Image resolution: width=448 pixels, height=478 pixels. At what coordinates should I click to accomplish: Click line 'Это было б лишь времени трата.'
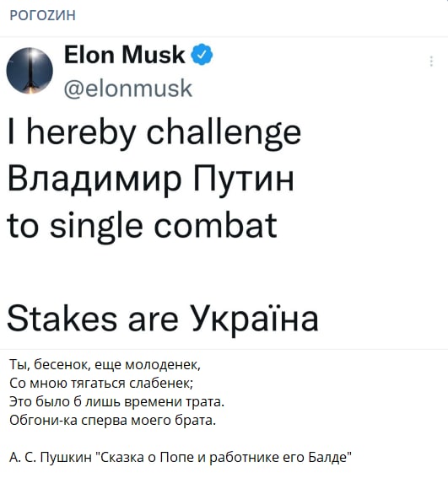point(117,401)
